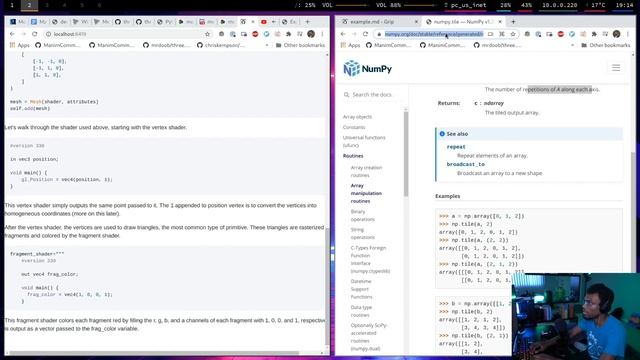Open Array manipulation routines in the sidebar
Image resolution: width=640 pixels, height=360 pixels.
coord(366,193)
